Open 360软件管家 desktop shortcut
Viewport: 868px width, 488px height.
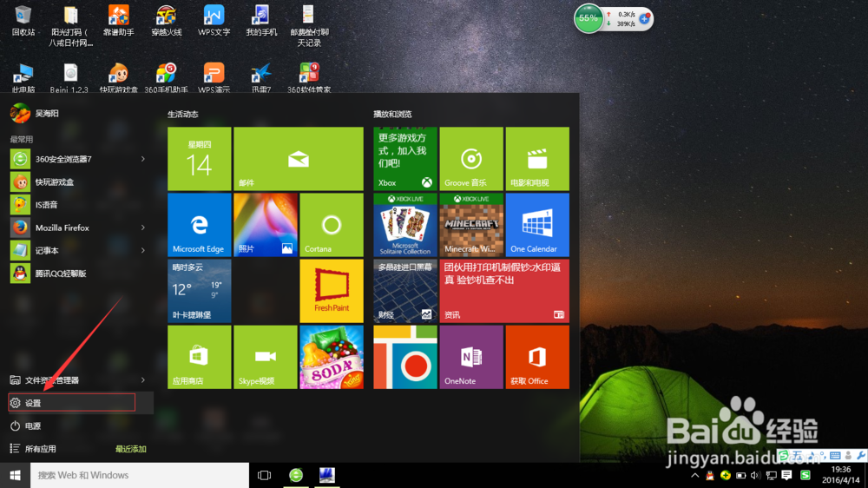click(x=309, y=77)
